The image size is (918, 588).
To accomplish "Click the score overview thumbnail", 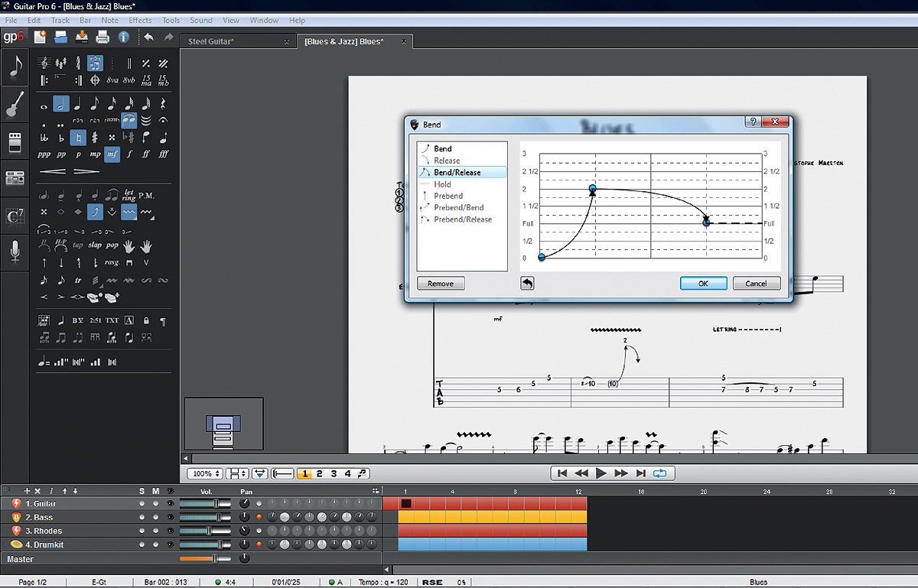I will tap(224, 425).
